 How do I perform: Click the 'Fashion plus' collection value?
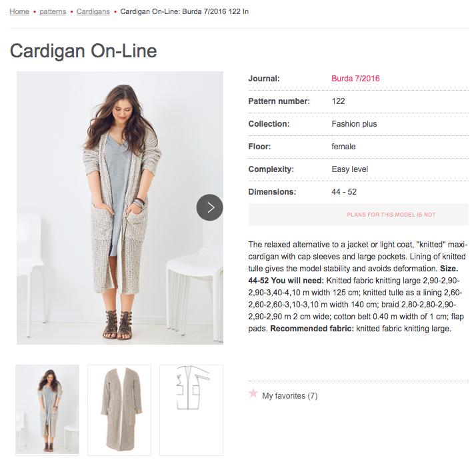[x=354, y=124]
